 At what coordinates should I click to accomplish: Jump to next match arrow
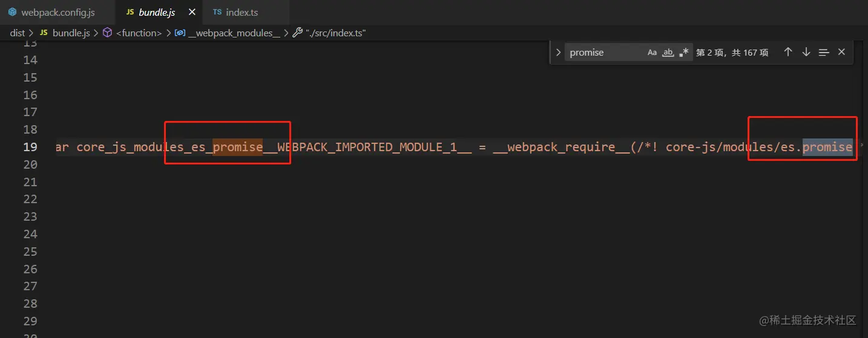tap(806, 52)
